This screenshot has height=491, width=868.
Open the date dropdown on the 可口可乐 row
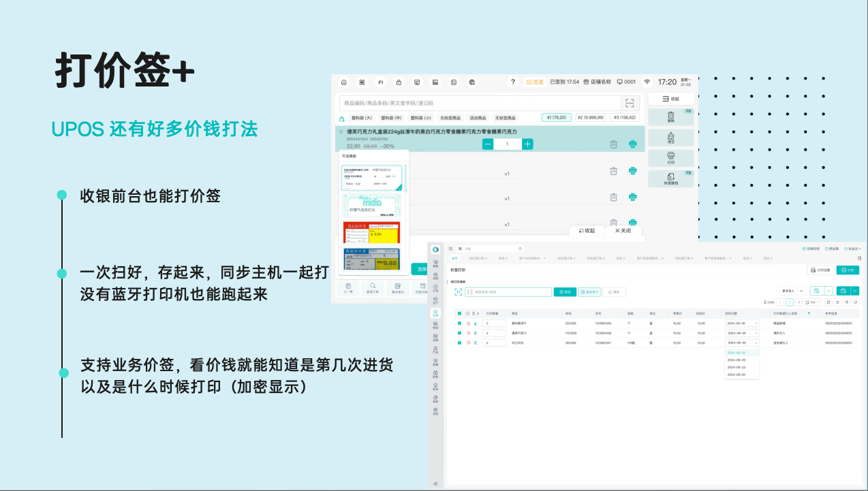point(742,343)
